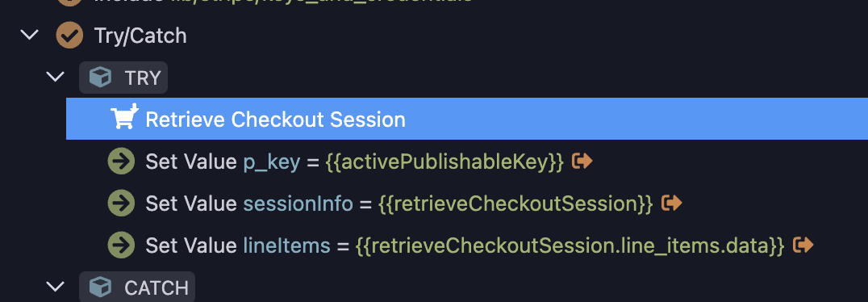Click the {{retrieveCheckoutSession.line_items.data}} expression
868x302 pixels.
coord(570,245)
